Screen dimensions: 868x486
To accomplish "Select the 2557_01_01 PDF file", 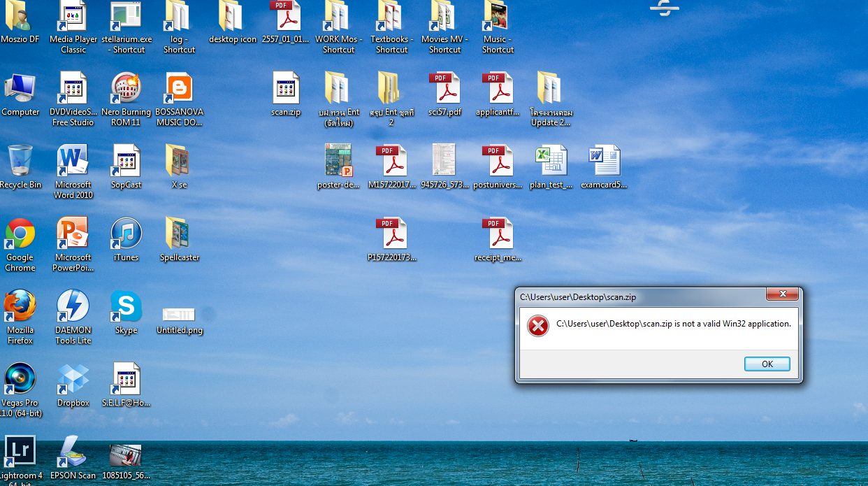I will 286,17.
